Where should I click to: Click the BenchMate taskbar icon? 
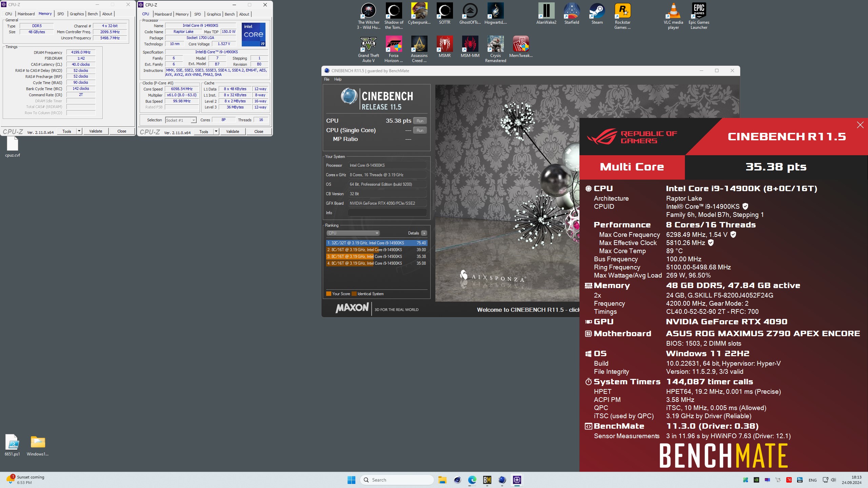(x=487, y=480)
